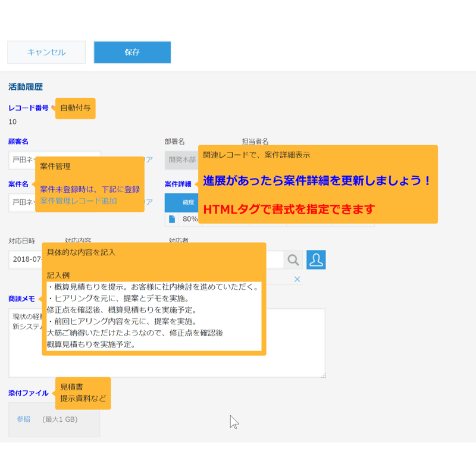476x476 pixels.
Task: Focus the 対応日時 date input
Action: click(x=24, y=260)
